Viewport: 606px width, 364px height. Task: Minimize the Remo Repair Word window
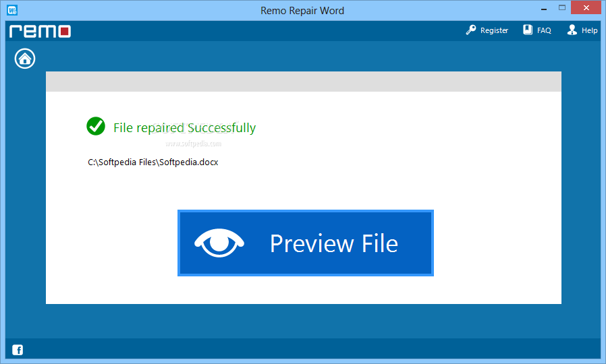pos(543,8)
